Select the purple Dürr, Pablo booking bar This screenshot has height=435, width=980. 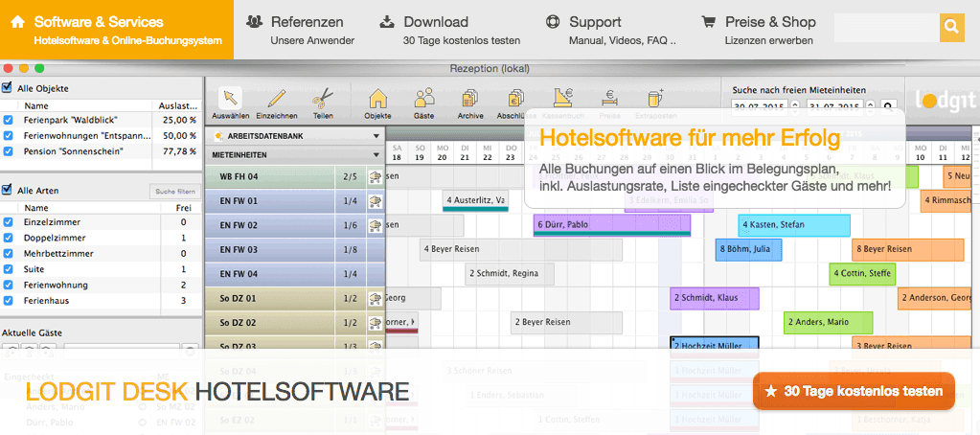pyautogui.click(x=611, y=225)
